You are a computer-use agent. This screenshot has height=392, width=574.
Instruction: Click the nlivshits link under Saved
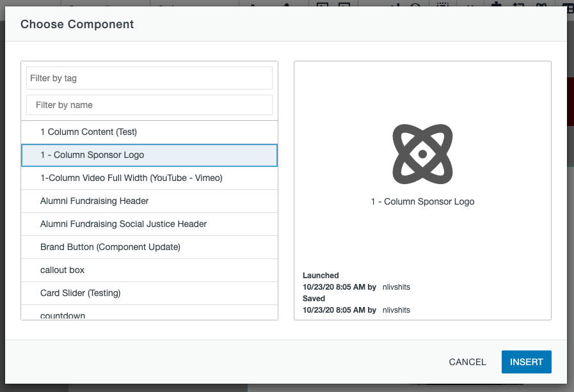click(396, 310)
